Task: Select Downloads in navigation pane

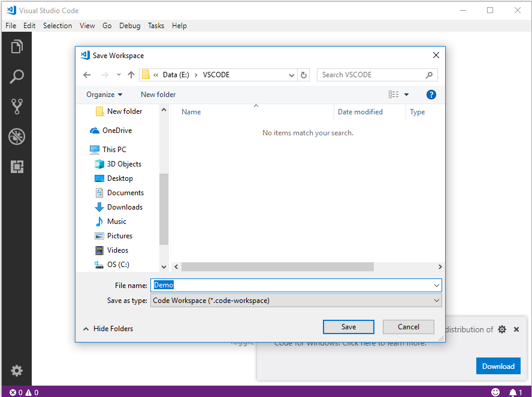Action: (x=119, y=207)
